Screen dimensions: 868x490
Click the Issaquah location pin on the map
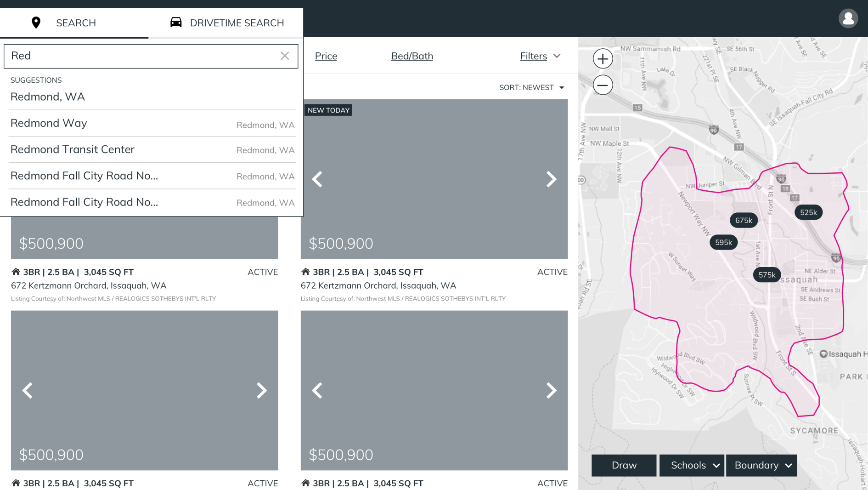(x=823, y=354)
